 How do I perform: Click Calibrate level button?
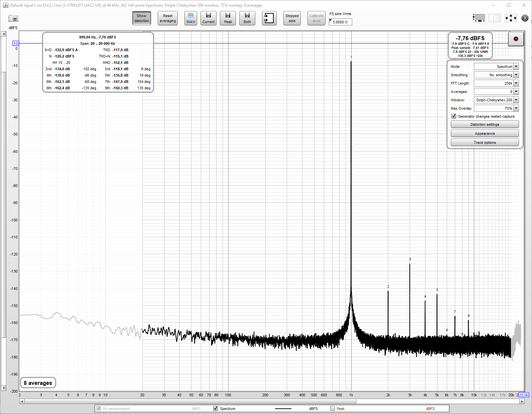pos(316,18)
